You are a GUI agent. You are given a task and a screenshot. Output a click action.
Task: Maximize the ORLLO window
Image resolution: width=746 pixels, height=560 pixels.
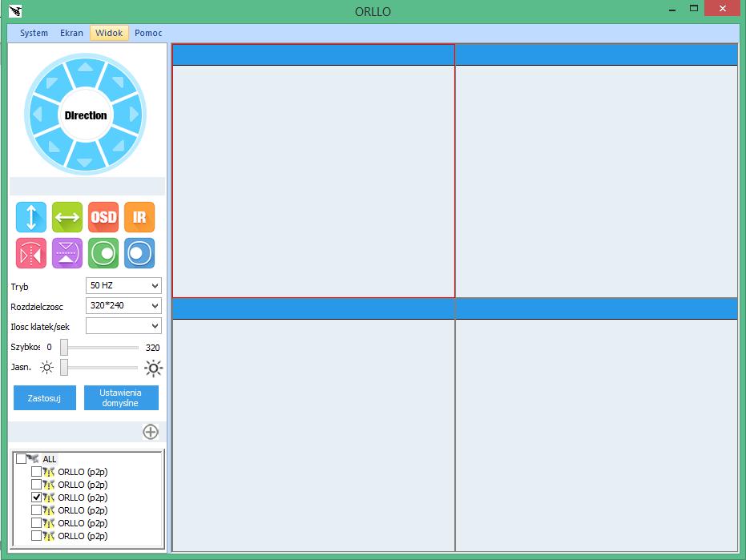694,9
